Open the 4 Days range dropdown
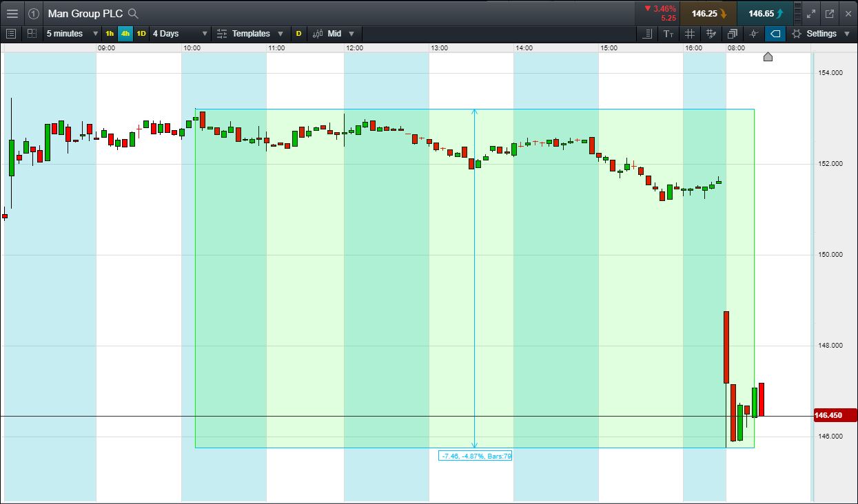The width and height of the screenshot is (858, 504). tap(180, 33)
